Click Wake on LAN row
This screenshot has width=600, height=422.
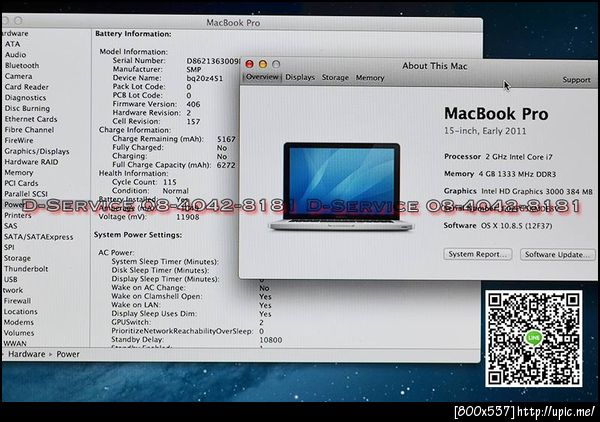(191, 305)
